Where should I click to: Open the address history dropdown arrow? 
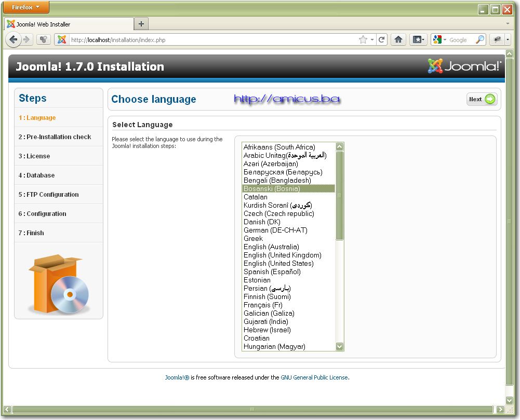pos(372,40)
